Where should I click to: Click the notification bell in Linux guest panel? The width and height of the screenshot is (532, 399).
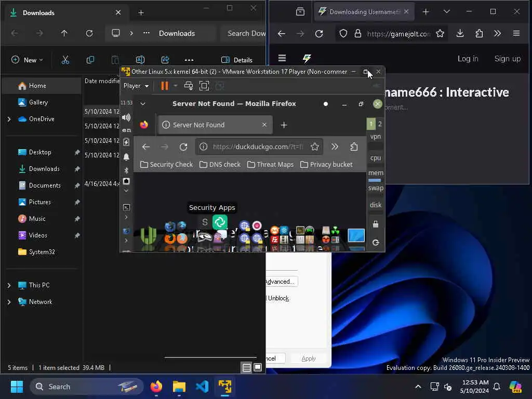click(x=126, y=157)
